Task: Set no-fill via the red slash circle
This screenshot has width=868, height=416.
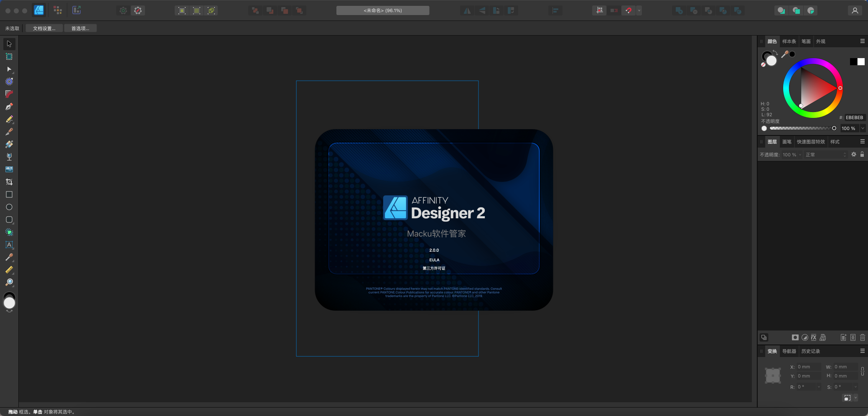Action: coord(763,64)
